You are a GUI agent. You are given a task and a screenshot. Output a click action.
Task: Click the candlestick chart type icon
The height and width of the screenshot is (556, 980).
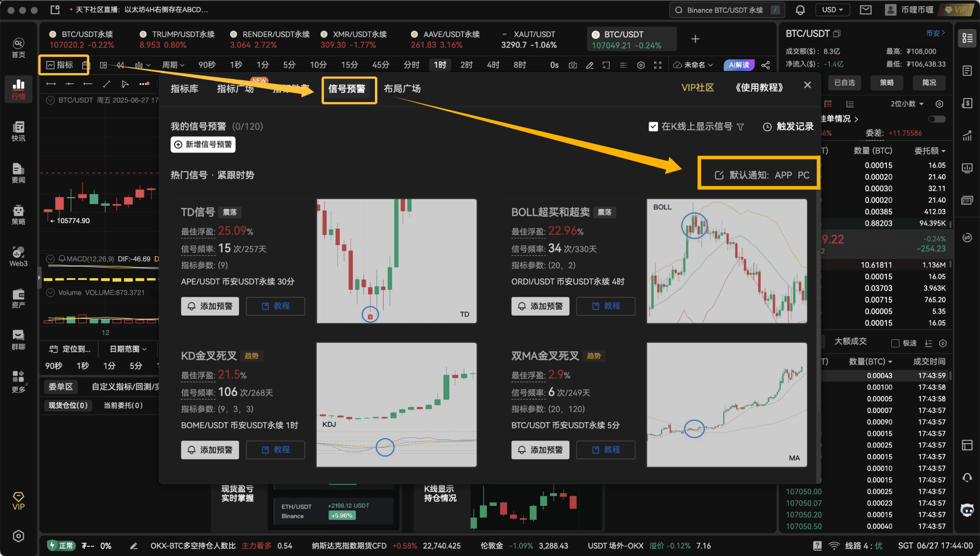(x=139, y=65)
